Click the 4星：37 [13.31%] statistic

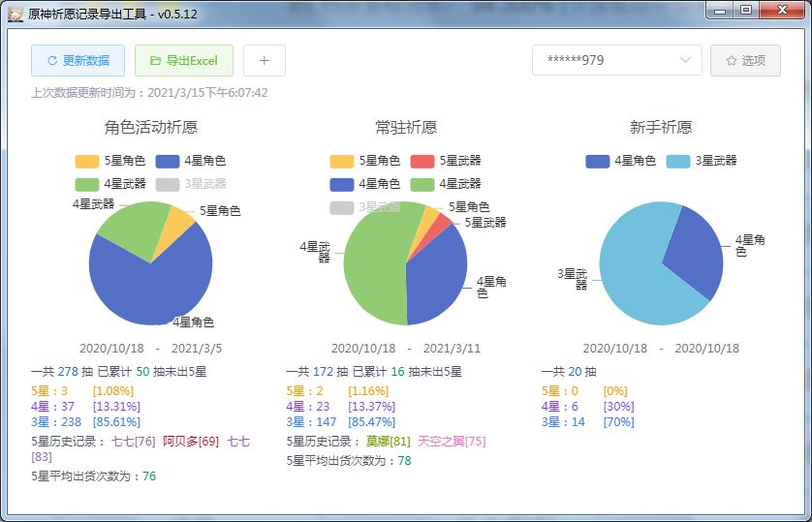[85, 407]
